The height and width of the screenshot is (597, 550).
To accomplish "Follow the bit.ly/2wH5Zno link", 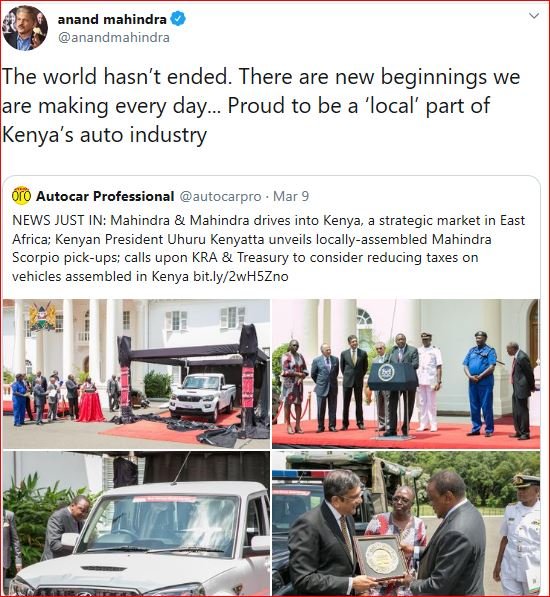I will [241, 276].
